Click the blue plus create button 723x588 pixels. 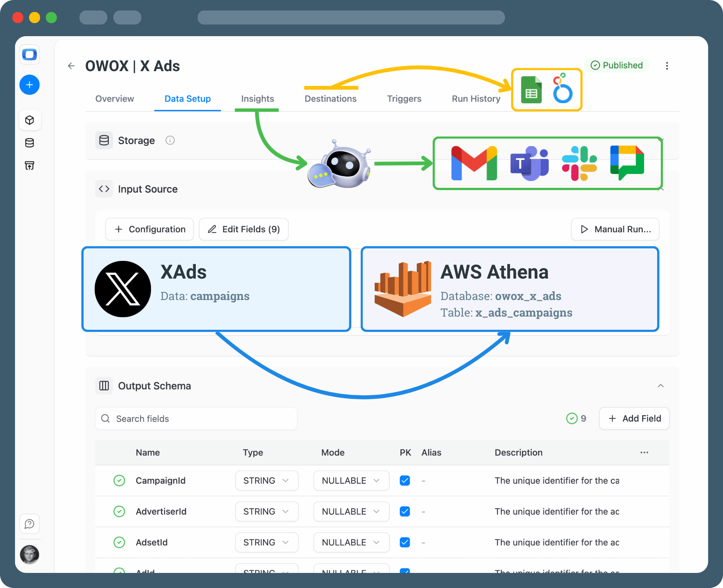click(x=29, y=85)
